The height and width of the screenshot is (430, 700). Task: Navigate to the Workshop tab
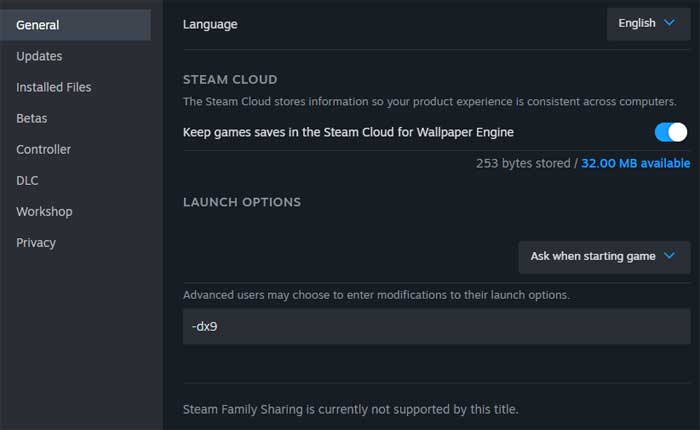pos(44,211)
